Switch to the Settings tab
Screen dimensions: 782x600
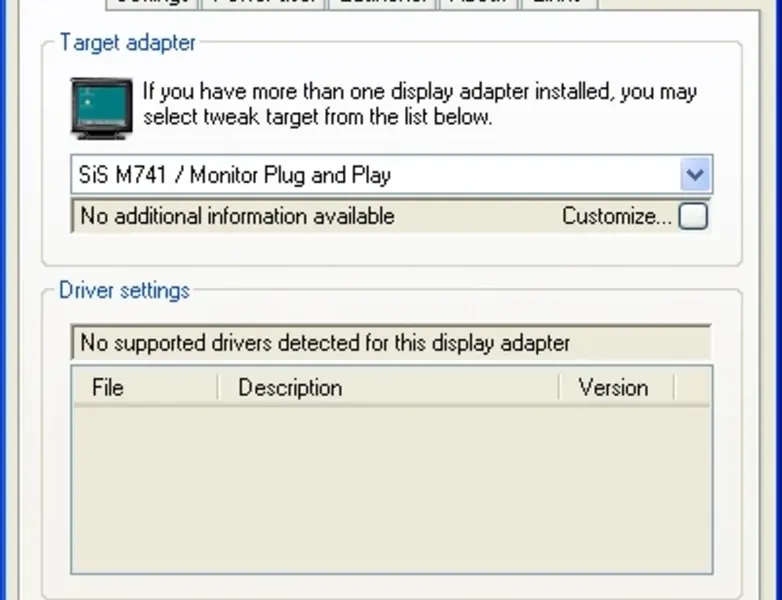pyautogui.click(x=152, y=3)
